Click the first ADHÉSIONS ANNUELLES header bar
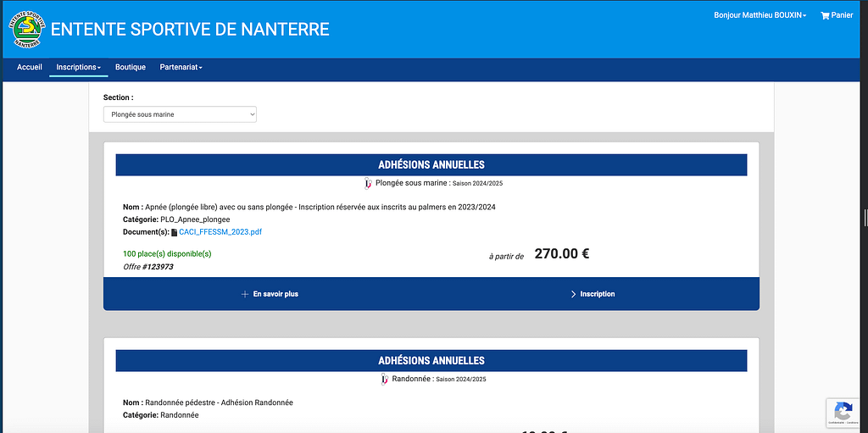 pyautogui.click(x=431, y=164)
